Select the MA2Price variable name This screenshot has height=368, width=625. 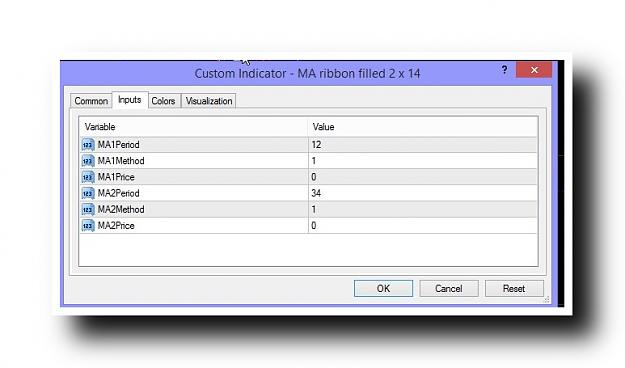click(x=116, y=226)
